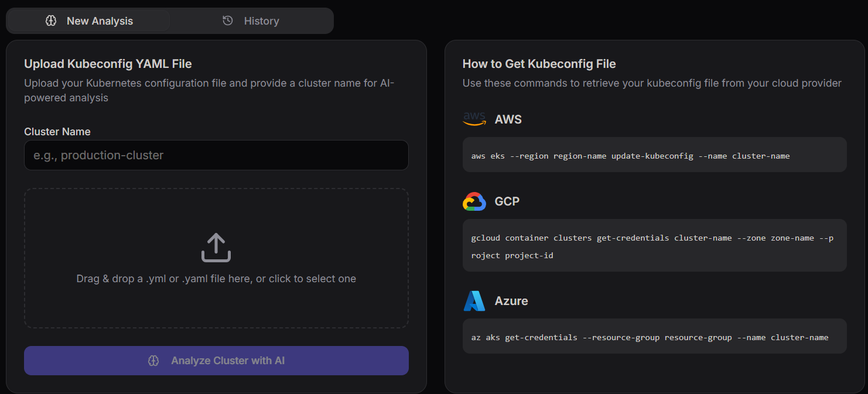This screenshot has height=394, width=868.
Task: Click the Cluster Name input field
Action: 216,155
